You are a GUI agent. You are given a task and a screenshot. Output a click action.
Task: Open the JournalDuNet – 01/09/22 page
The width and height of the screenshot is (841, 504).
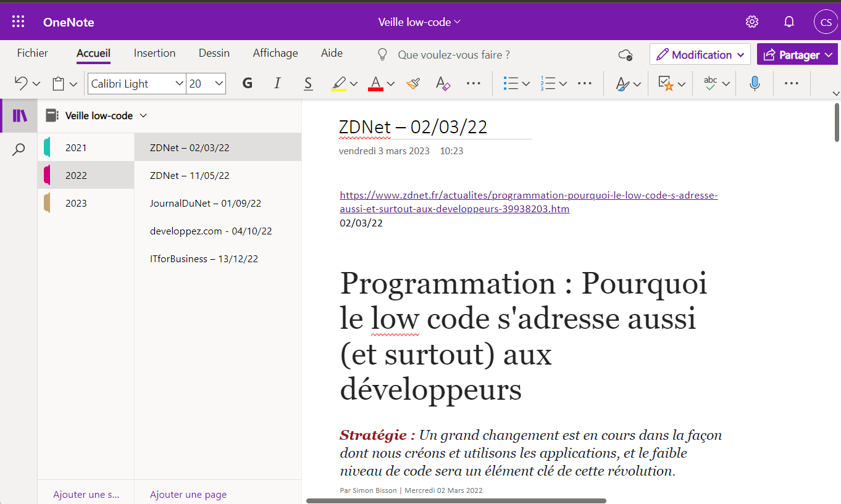click(218, 203)
